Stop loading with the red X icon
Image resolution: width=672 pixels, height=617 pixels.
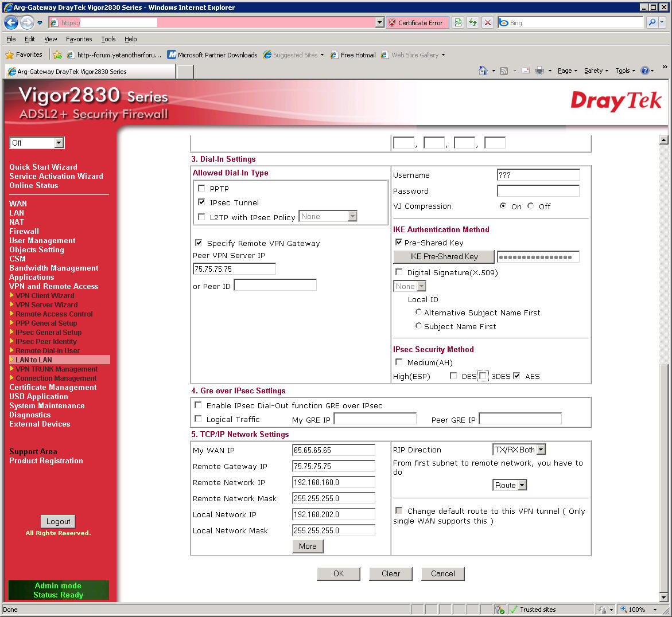click(x=488, y=23)
